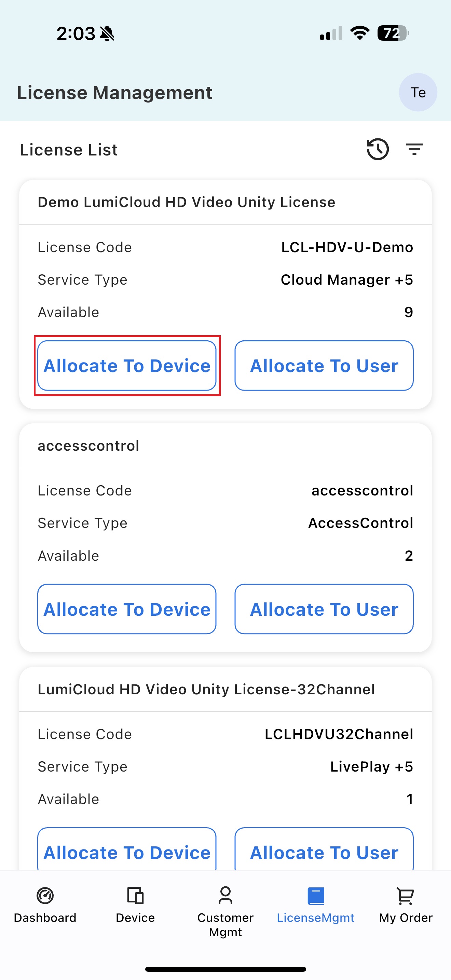The width and height of the screenshot is (451, 980).
Task: Open the accesscontrol license card title
Action: (x=88, y=446)
